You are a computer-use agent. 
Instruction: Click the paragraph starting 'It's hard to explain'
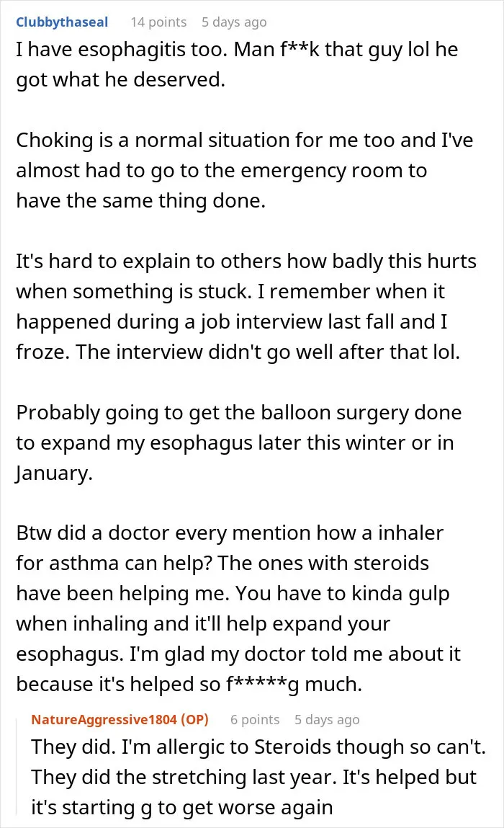[x=246, y=306]
